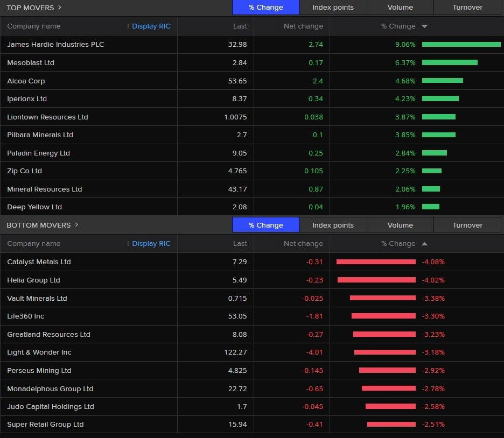Click Mesoblast Ltd green percent change bar
The width and height of the screenshot is (504, 438).
click(x=450, y=62)
